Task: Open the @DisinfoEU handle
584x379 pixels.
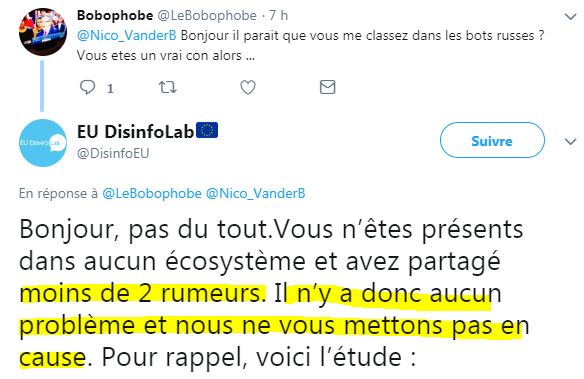Action: pyautogui.click(x=113, y=153)
